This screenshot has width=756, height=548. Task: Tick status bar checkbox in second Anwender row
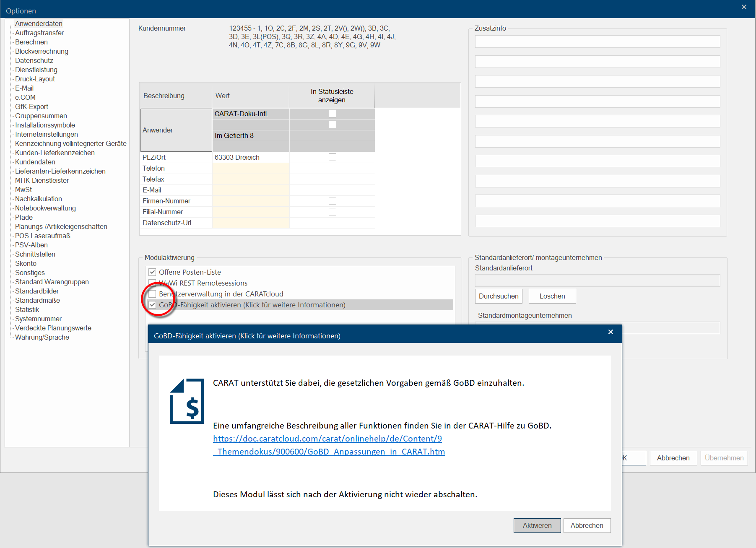pos(333,125)
